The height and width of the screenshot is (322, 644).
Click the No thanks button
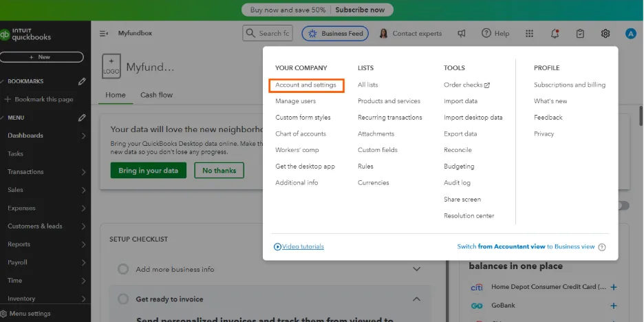point(219,171)
